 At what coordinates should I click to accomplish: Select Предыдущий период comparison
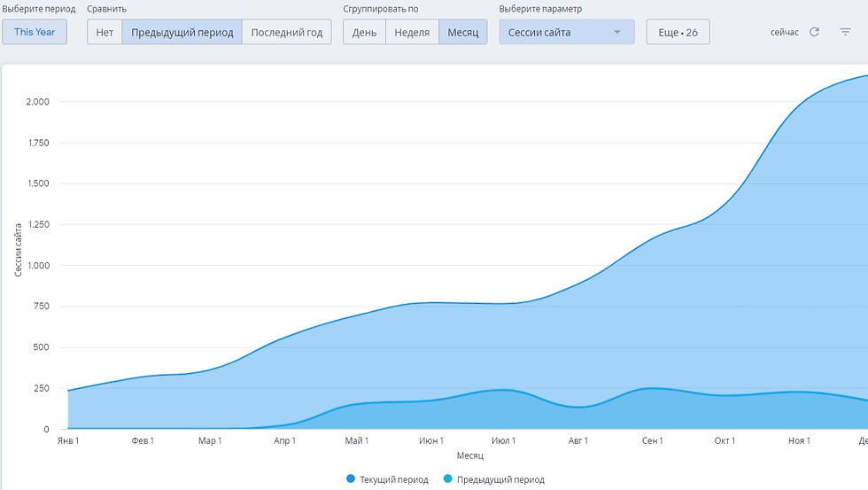182,33
